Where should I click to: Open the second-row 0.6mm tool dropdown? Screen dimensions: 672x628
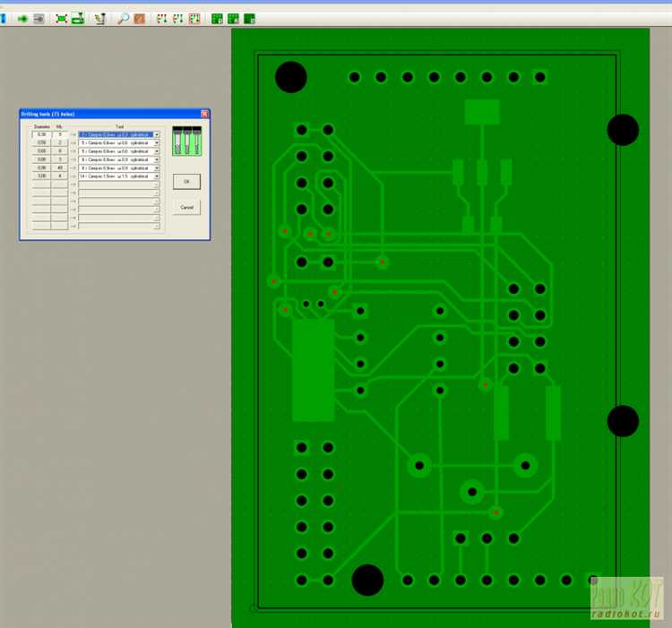(x=157, y=143)
